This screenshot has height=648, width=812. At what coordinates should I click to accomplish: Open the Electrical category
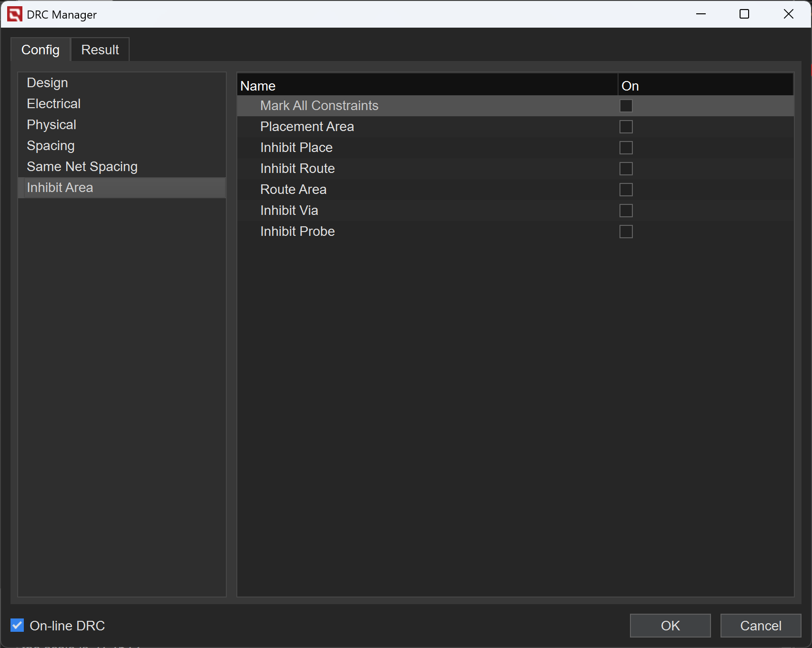click(54, 104)
